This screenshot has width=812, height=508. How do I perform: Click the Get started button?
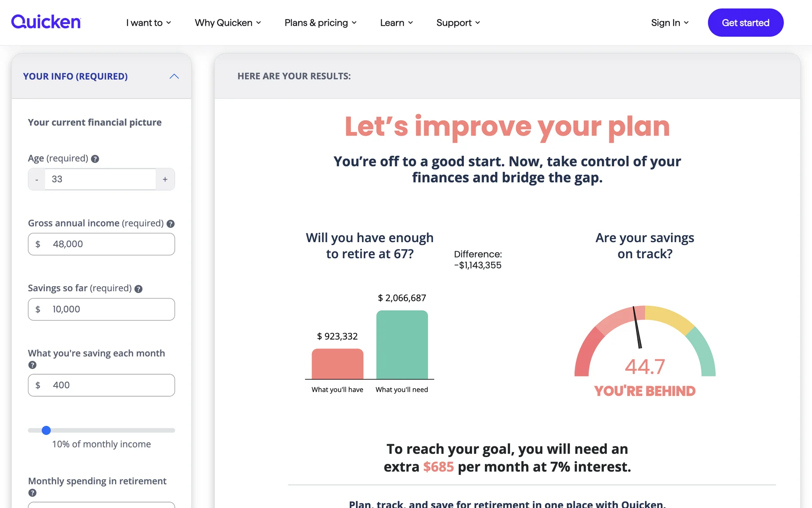coord(745,23)
